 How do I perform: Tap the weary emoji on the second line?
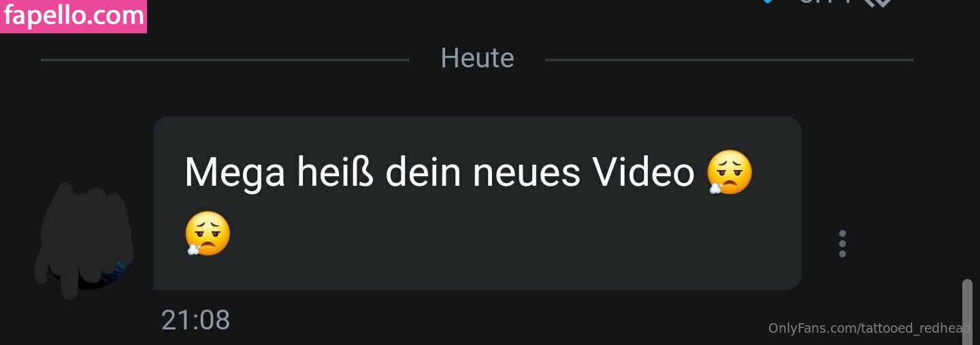click(208, 233)
